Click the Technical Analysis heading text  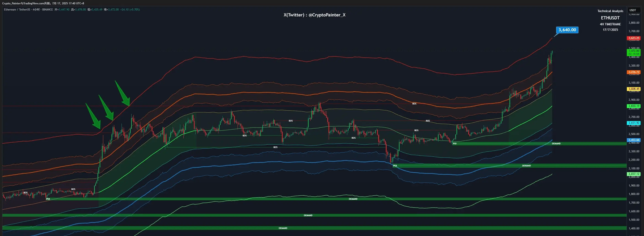610,11
